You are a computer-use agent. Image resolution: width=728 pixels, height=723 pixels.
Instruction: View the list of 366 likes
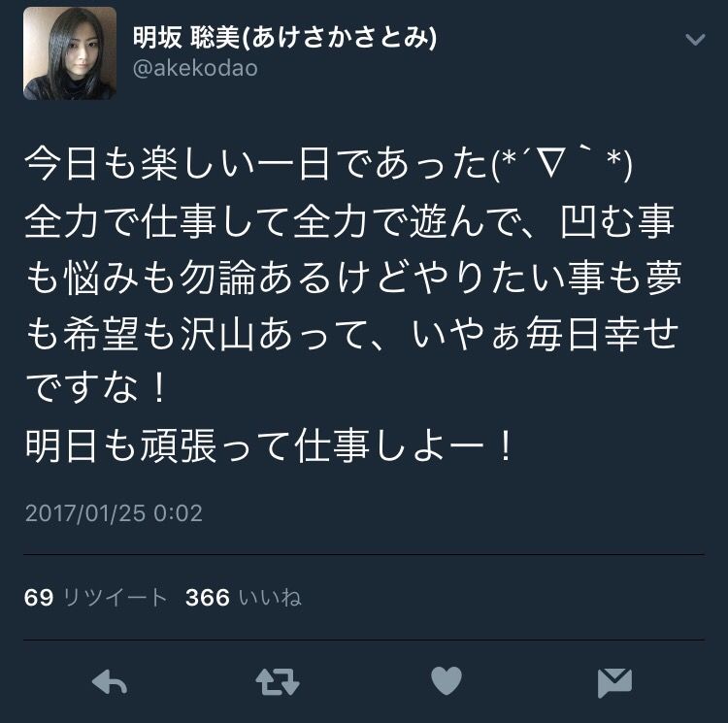(x=244, y=597)
